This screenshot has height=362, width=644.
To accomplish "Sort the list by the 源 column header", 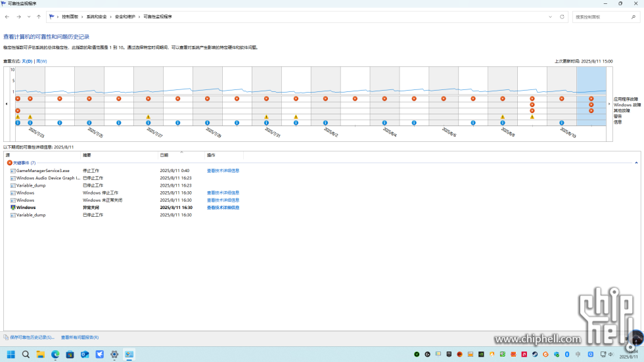I will tap(42, 155).
